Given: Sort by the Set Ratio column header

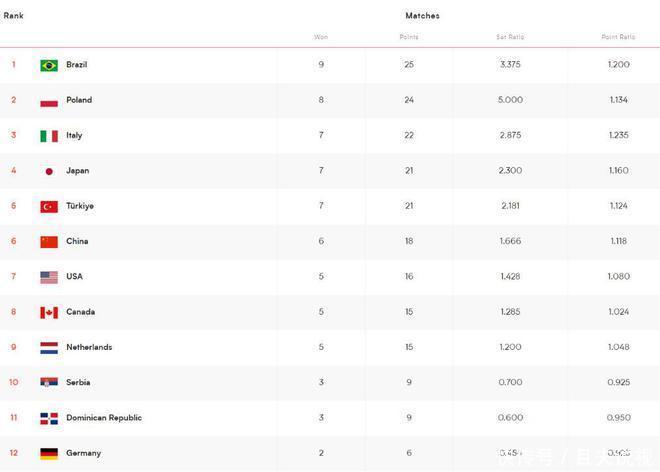Looking at the screenshot, I should click(510, 37).
